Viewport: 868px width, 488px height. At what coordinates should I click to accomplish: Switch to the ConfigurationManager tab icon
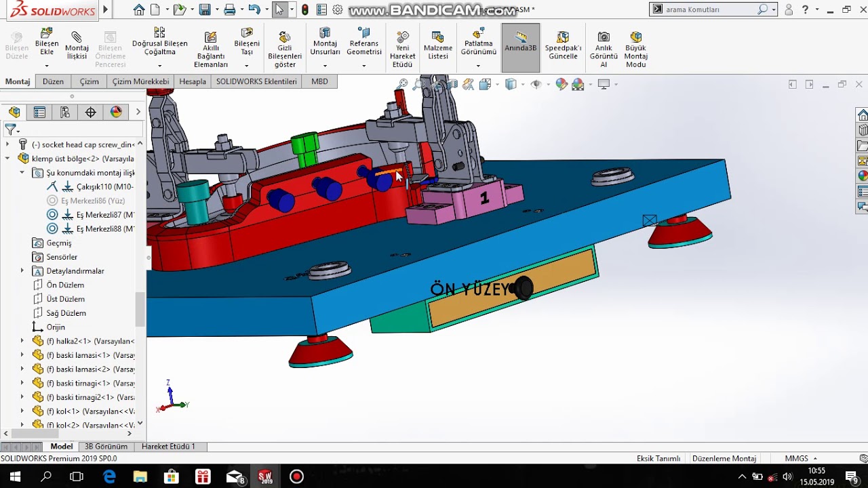[65, 112]
